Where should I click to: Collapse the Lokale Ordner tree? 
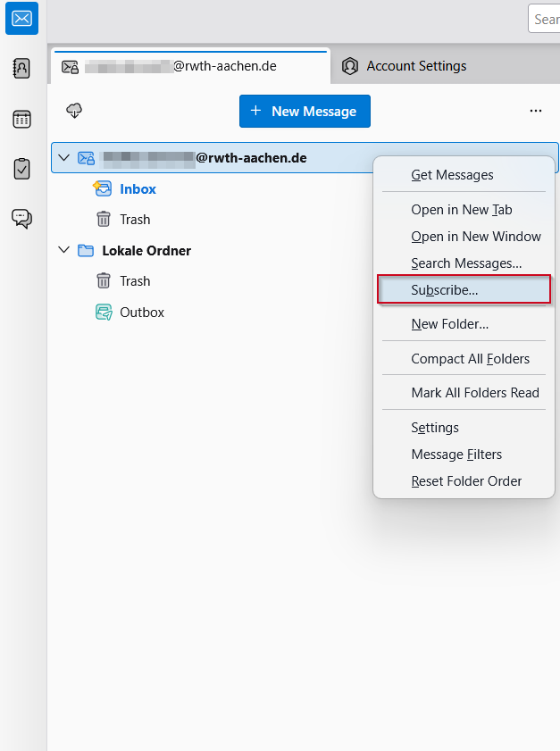pos(63,250)
